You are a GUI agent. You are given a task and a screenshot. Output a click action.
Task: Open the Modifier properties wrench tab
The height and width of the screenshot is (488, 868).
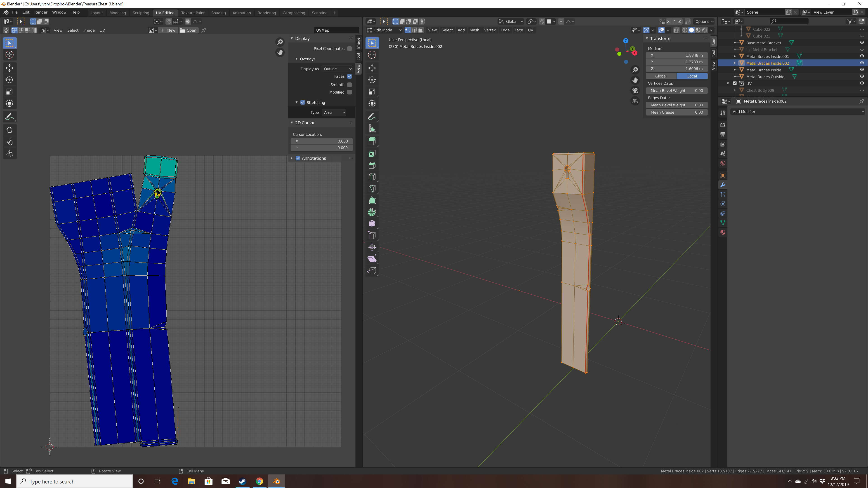point(723,185)
